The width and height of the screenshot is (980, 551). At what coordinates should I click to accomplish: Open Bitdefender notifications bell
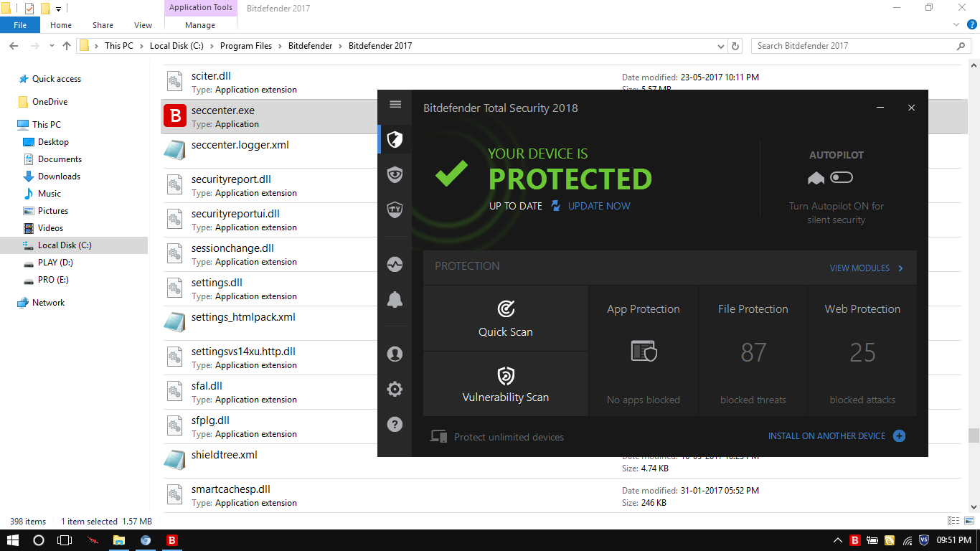pyautogui.click(x=395, y=300)
